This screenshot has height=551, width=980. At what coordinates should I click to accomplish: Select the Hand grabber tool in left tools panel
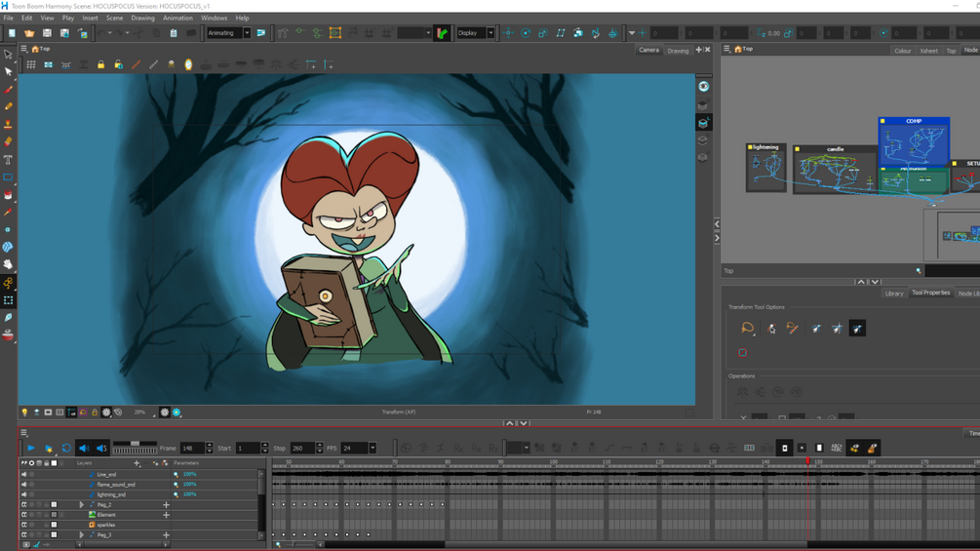click(8, 264)
